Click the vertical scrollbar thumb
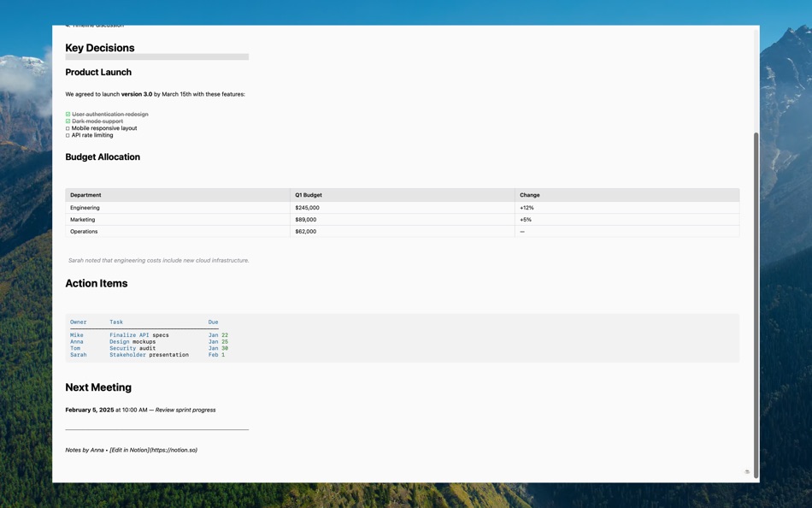 (x=756, y=304)
